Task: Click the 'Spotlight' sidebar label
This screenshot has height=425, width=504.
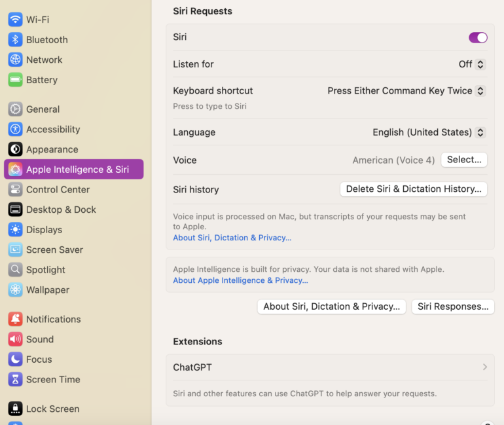Action: [46, 270]
